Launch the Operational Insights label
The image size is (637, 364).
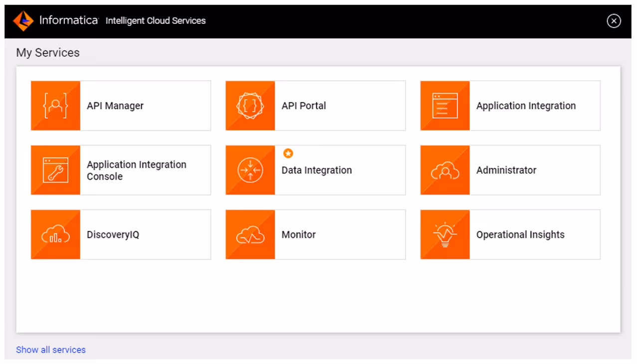(520, 234)
